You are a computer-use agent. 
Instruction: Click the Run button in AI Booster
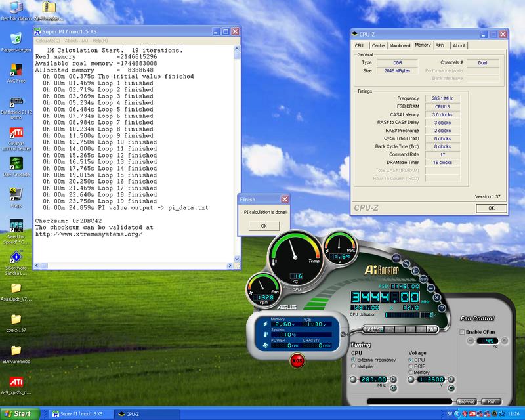click(x=492, y=401)
